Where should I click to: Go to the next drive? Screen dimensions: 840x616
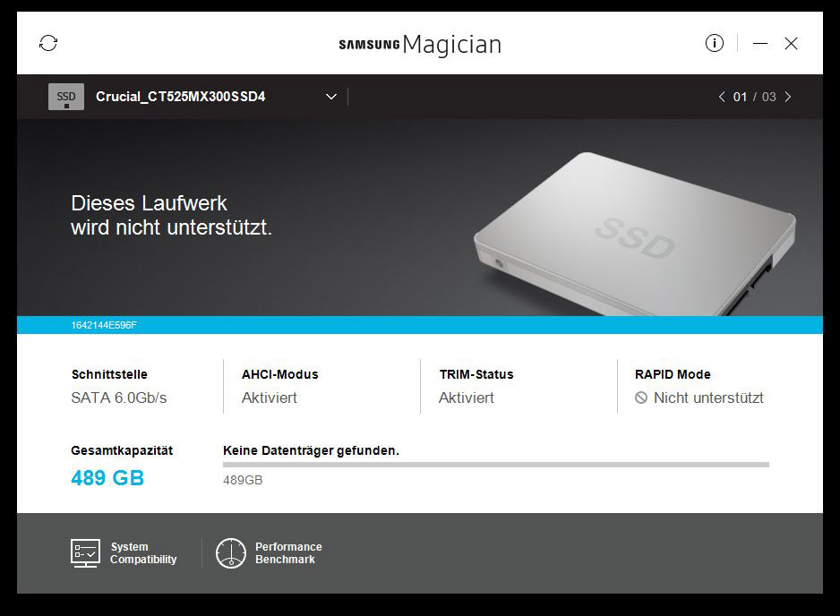(x=787, y=97)
